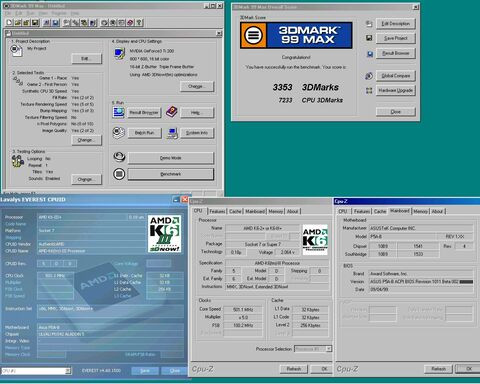
Task: Open the Mainboard tab in the CPU-Z processor window
Action: 255,211
